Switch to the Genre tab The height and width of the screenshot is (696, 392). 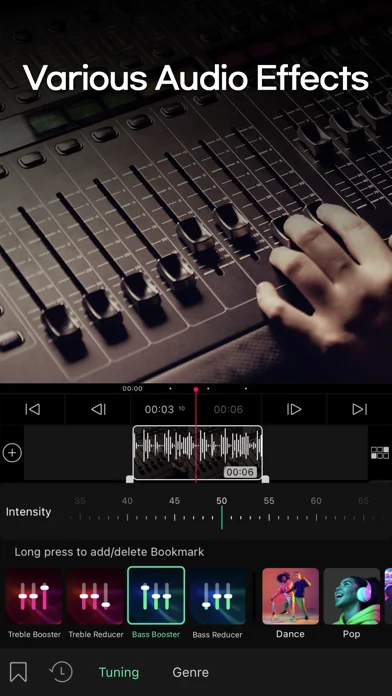[190, 672]
